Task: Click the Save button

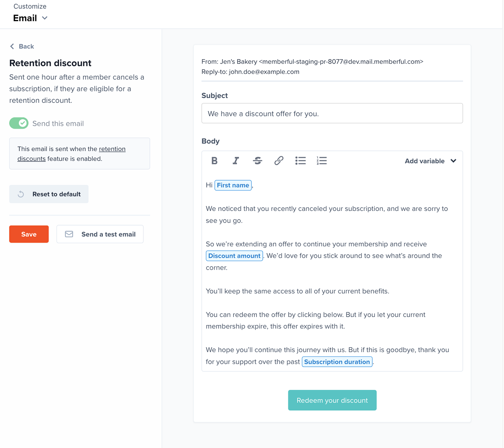Action: (29, 234)
